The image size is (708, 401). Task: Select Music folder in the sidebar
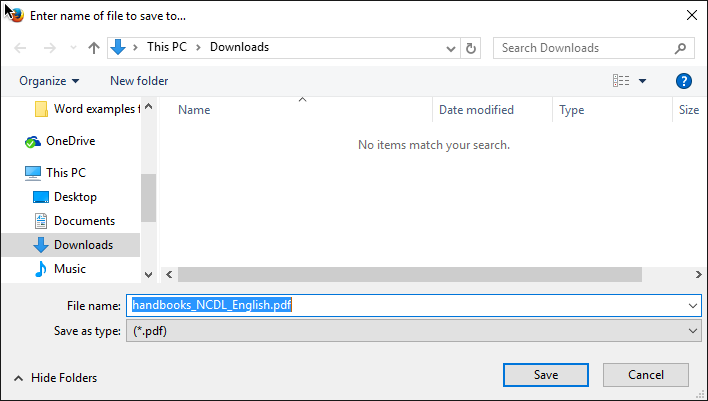[x=69, y=269]
